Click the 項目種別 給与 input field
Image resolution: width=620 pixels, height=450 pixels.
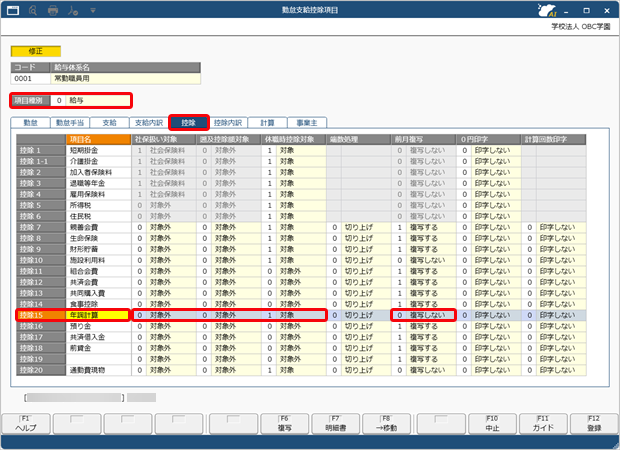(93, 100)
